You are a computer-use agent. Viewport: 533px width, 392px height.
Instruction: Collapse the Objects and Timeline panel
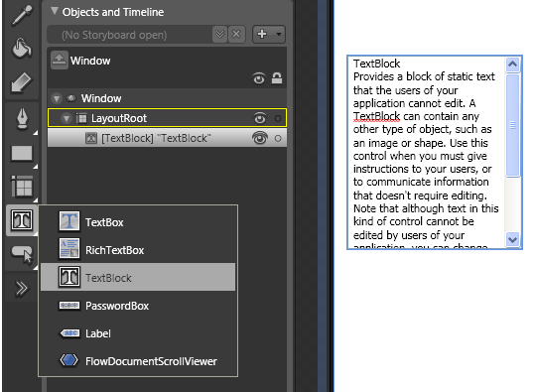point(54,11)
